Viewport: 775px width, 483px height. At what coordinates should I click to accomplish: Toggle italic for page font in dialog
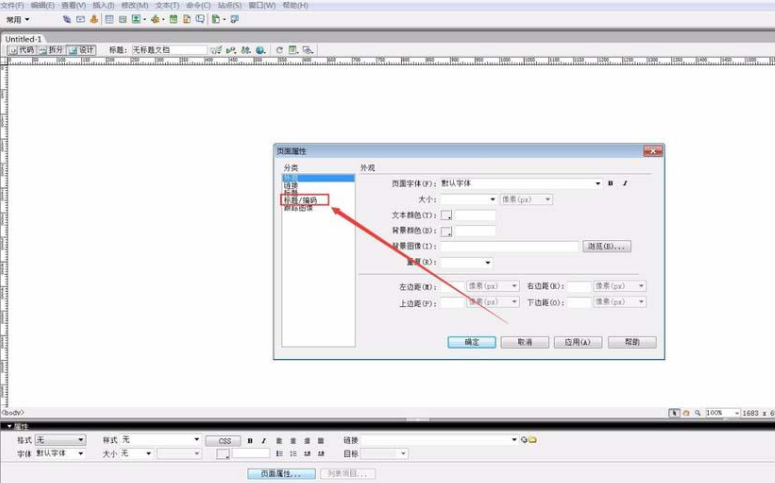point(625,183)
